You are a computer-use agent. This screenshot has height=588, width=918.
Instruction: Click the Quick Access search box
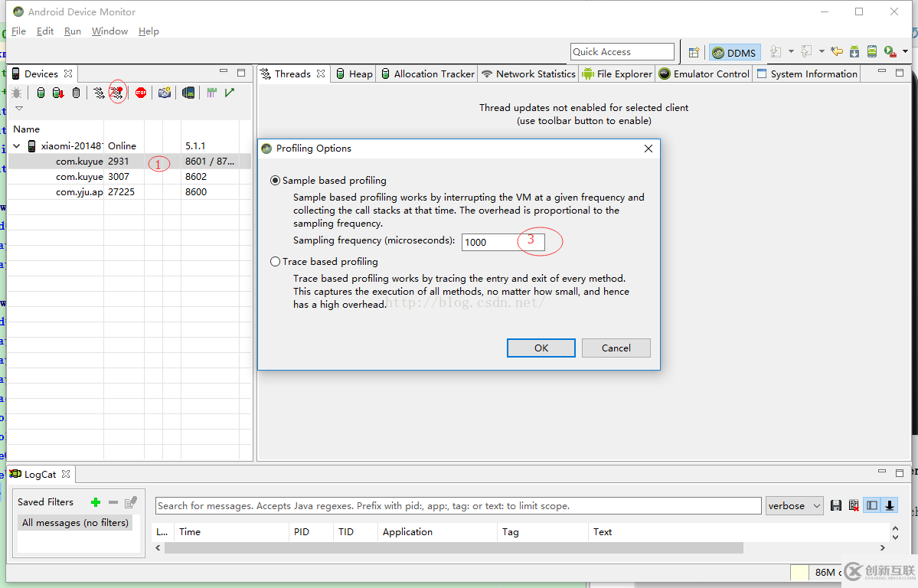tap(622, 51)
